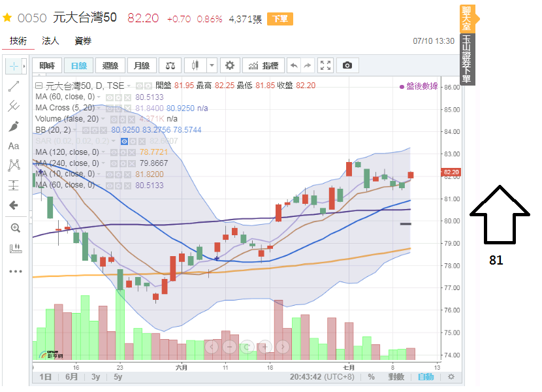Image resolution: width=542 pixels, height=392 pixels.
Task: Select the crosshair cursor tool
Action: [x=14, y=66]
